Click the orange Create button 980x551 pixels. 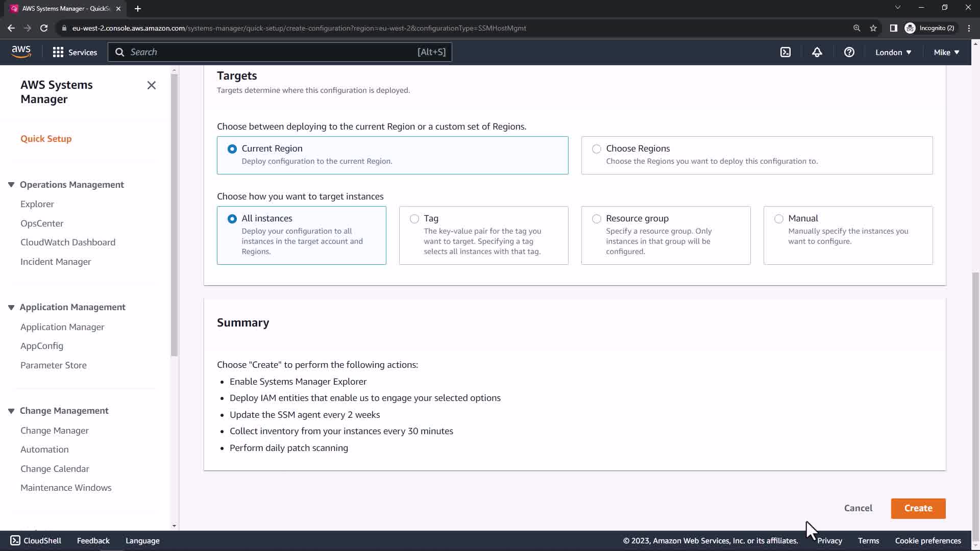[918, 508]
